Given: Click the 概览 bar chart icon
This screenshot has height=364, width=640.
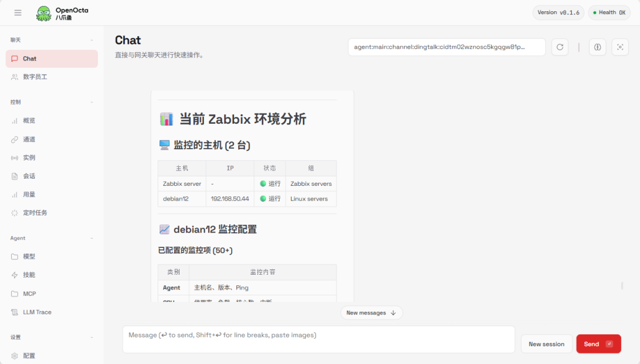Looking at the screenshot, I should (15, 121).
